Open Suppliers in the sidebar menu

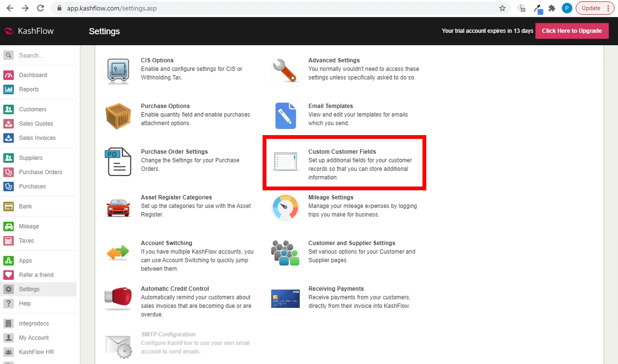[x=31, y=158]
